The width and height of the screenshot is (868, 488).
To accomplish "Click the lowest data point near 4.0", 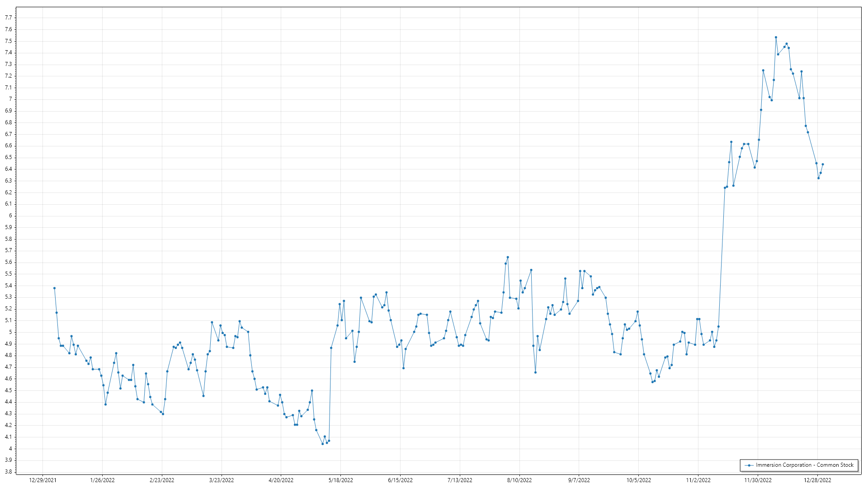I will click(322, 444).
